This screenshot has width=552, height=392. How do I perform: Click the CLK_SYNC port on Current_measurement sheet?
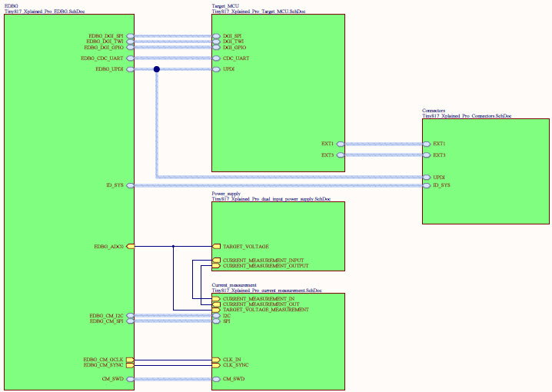coord(217,365)
